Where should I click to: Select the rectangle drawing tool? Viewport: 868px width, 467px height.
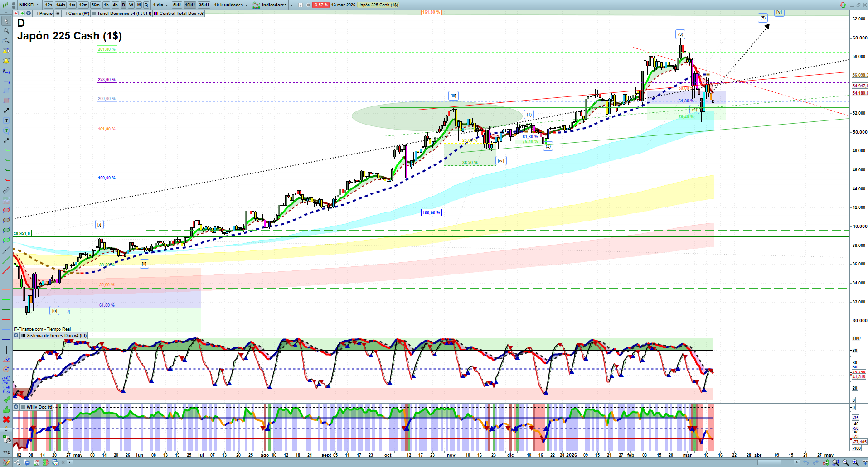point(6,101)
